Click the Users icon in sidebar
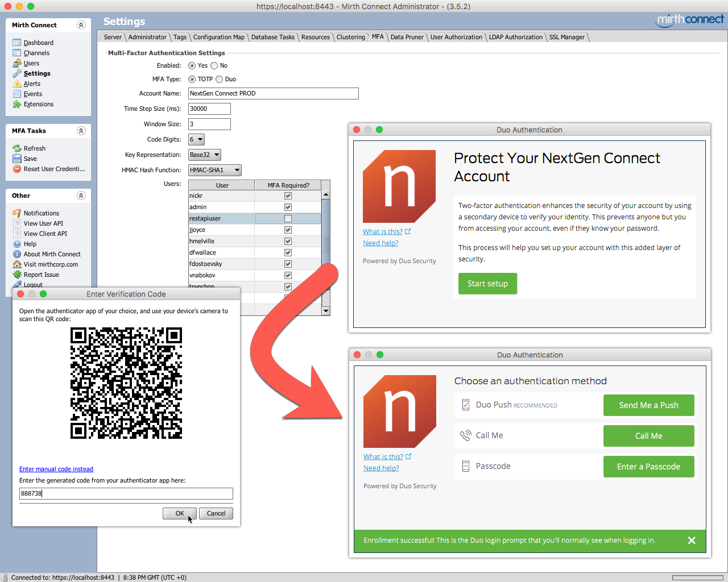The width and height of the screenshot is (728, 582). click(x=17, y=63)
